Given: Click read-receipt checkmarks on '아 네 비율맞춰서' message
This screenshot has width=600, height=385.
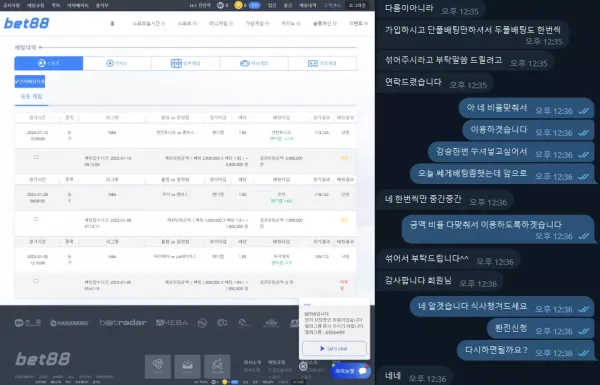Looking at the screenshot, I should (584, 111).
